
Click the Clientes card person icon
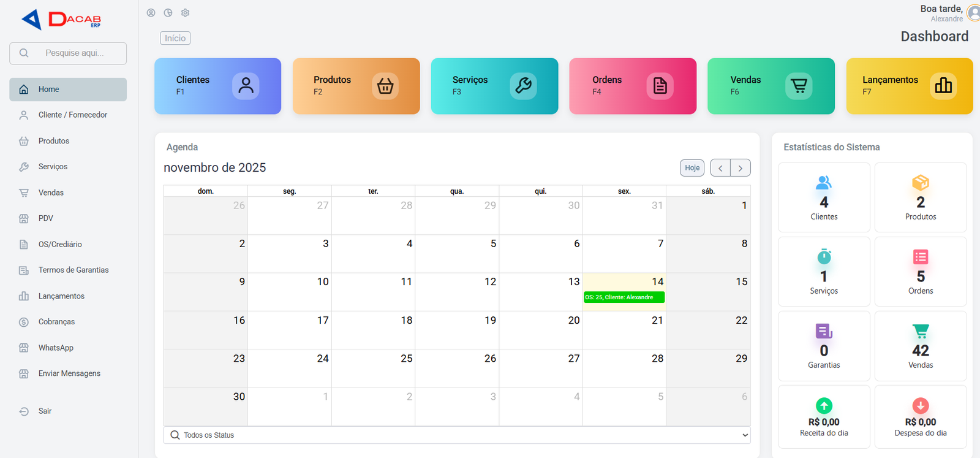246,86
